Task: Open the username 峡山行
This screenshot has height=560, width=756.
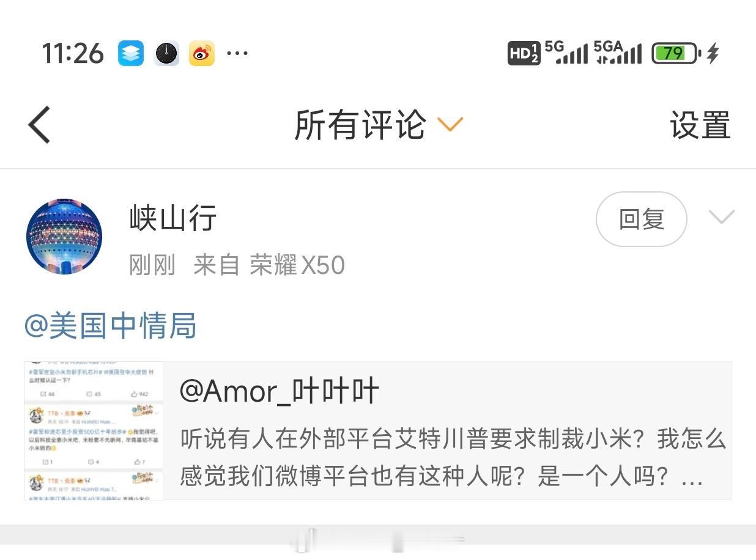Action: (x=173, y=218)
